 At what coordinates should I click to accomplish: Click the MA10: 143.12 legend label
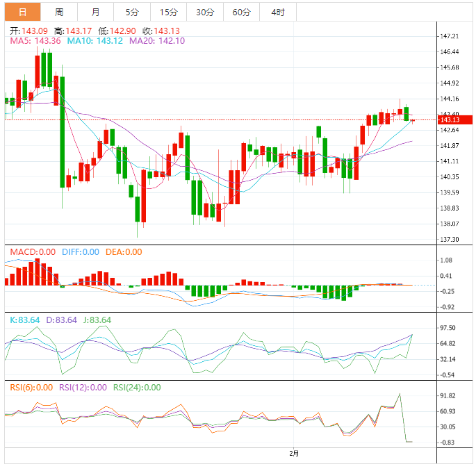click(x=95, y=41)
